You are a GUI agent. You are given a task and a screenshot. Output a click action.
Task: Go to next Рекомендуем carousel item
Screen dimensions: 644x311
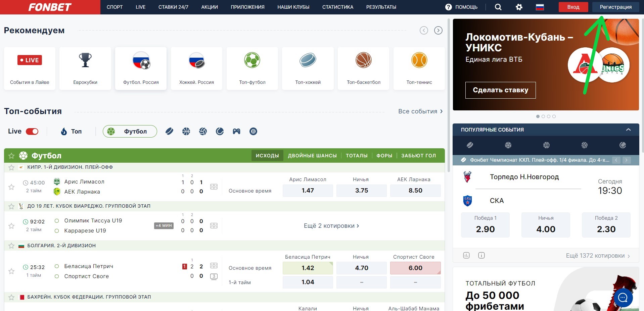tap(438, 31)
